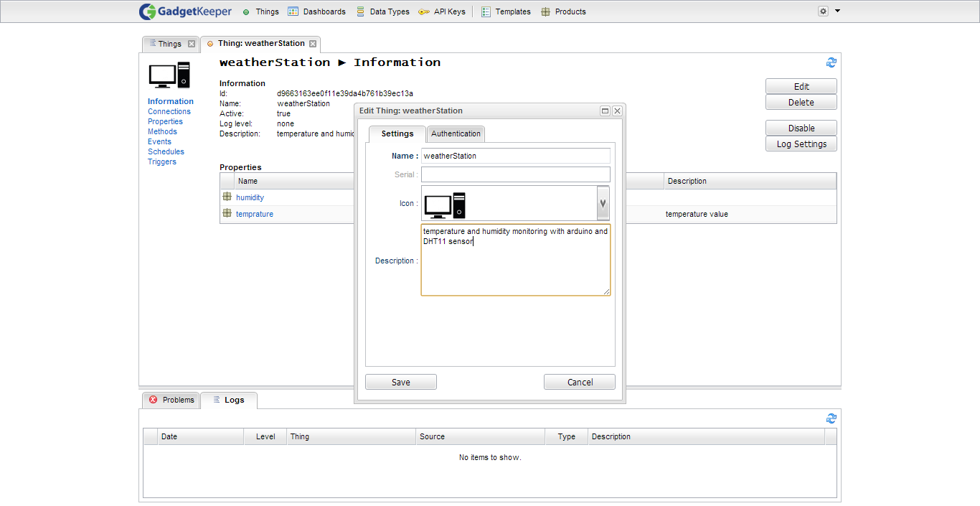Open the Schedules sidebar link

pos(166,151)
